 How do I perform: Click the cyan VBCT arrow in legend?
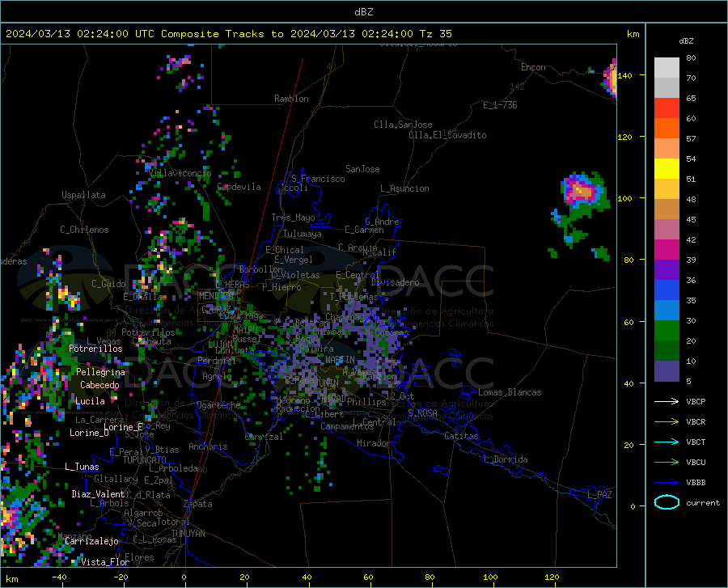[x=667, y=442]
